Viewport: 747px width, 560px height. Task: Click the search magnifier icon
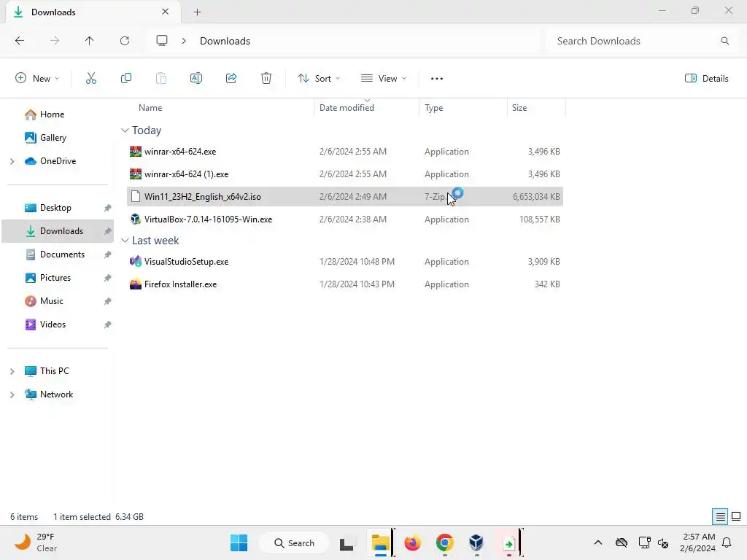[724, 41]
